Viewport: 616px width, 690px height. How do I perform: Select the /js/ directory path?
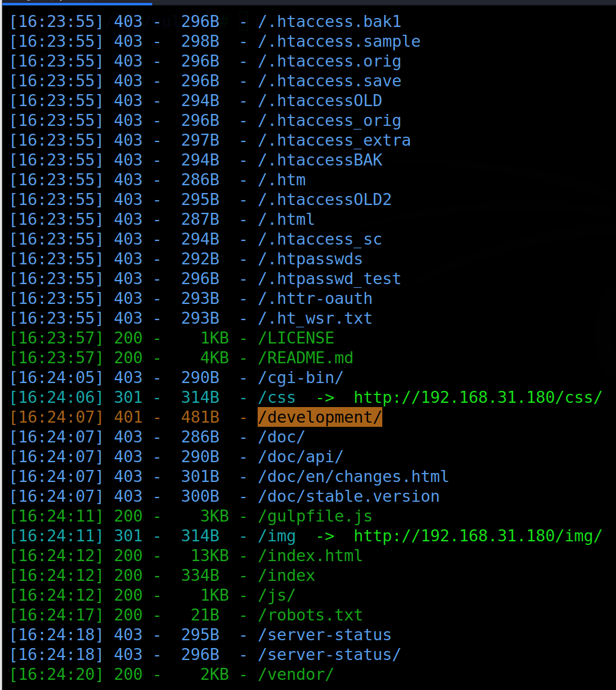tap(277, 596)
